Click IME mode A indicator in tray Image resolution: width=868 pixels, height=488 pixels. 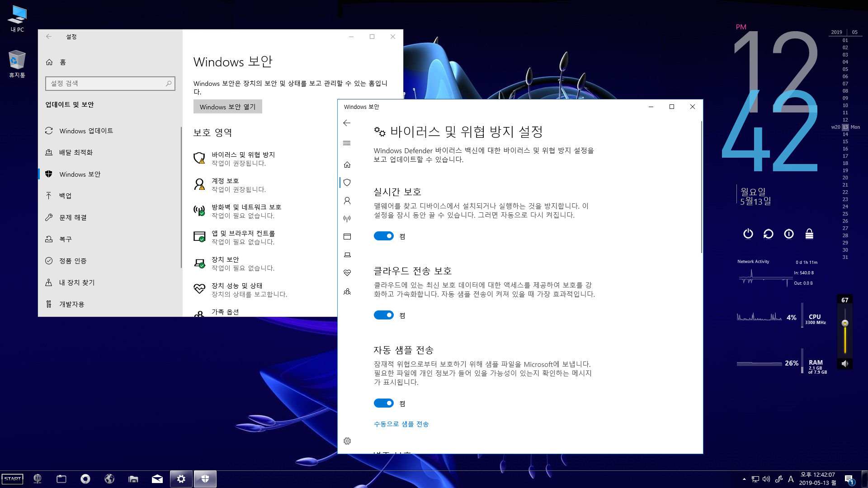pyautogui.click(x=791, y=479)
